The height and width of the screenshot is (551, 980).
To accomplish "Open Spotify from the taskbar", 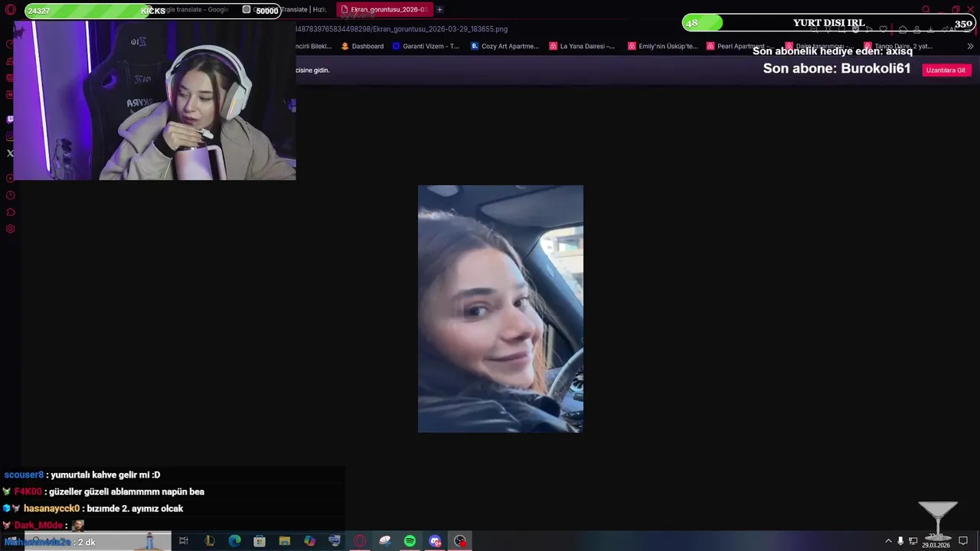I will point(410,541).
